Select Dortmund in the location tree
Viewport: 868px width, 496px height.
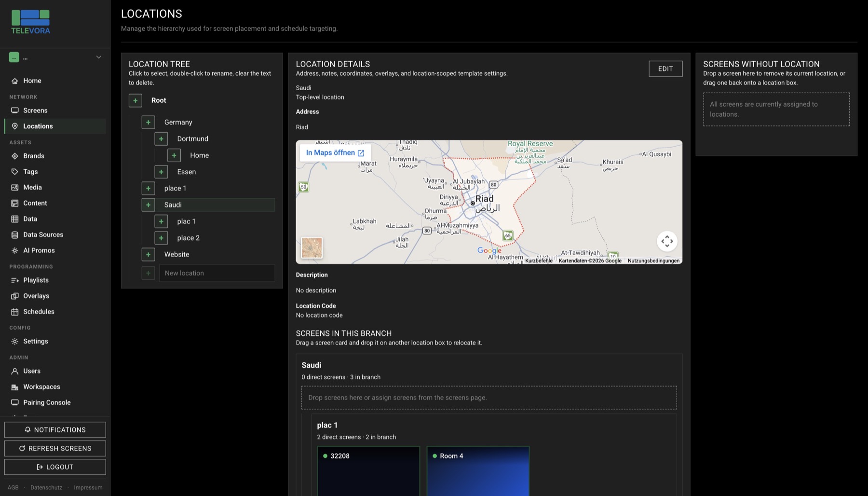pyautogui.click(x=192, y=138)
